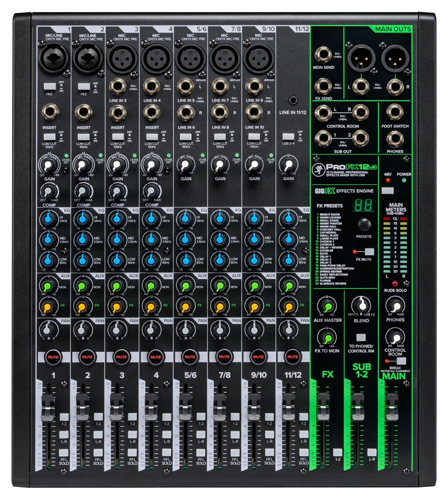Viewport: 448px width, 500px height.
Task: Toggle the Hi-Z switch on channel 1
Action: [x=49, y=86]
